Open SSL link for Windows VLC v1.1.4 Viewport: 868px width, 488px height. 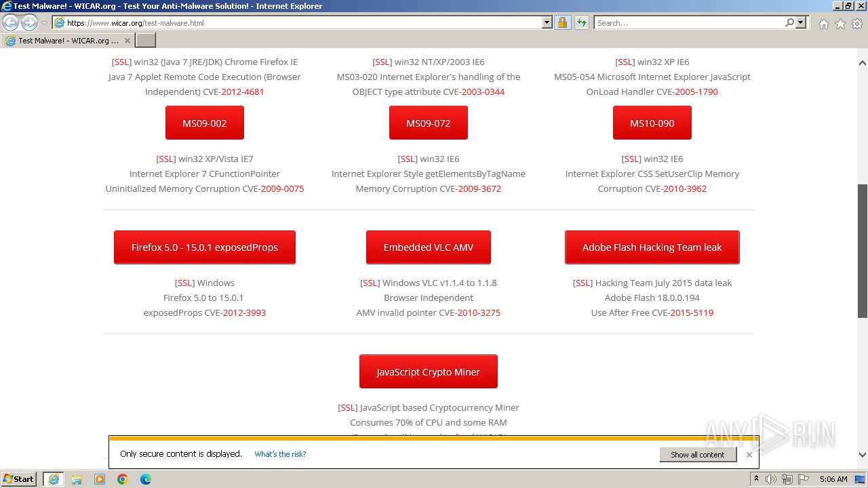370,283
